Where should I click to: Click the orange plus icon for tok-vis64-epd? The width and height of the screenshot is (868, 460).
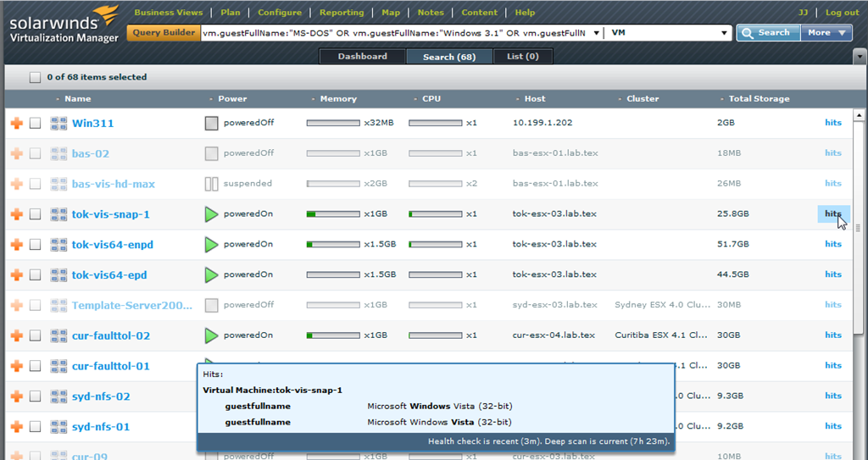[17, 274]
